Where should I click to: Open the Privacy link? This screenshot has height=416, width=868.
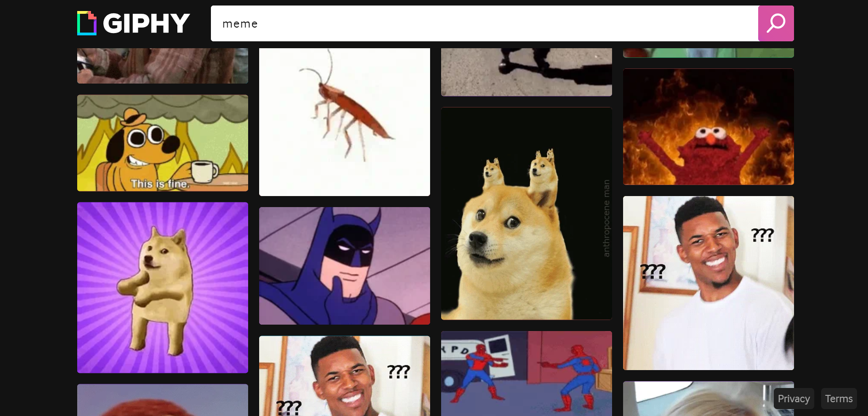coord(794,399)
